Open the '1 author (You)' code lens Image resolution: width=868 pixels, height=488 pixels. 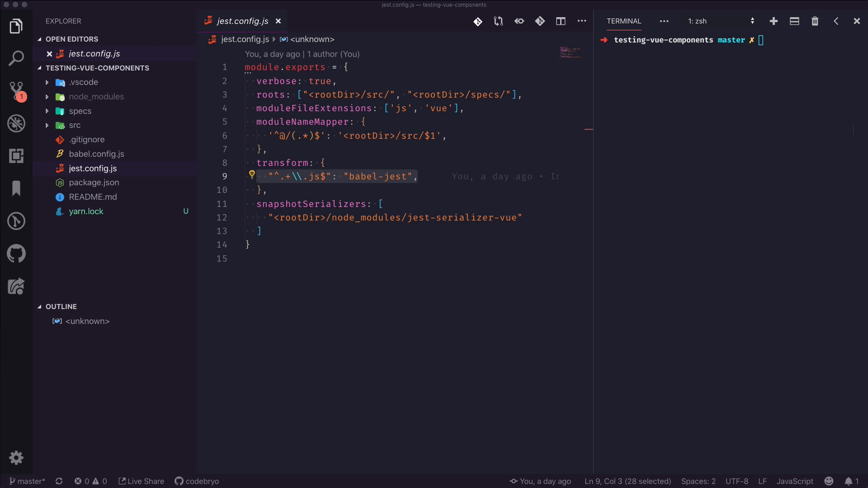click(x=333, y=54)
